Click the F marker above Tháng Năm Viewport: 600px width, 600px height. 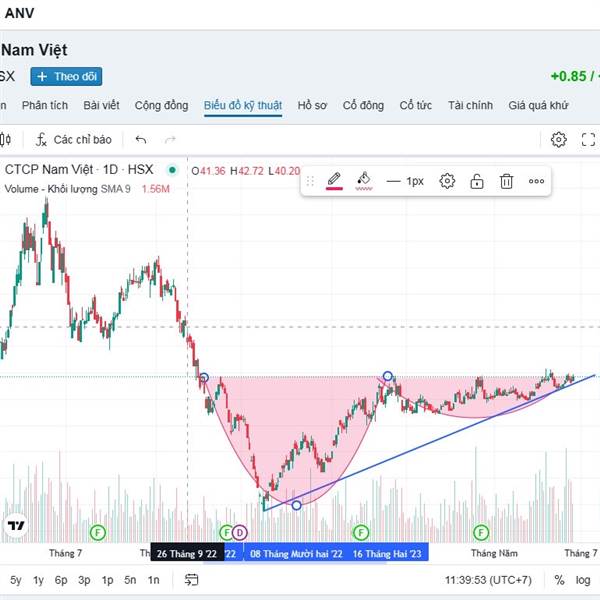point(481,532)
